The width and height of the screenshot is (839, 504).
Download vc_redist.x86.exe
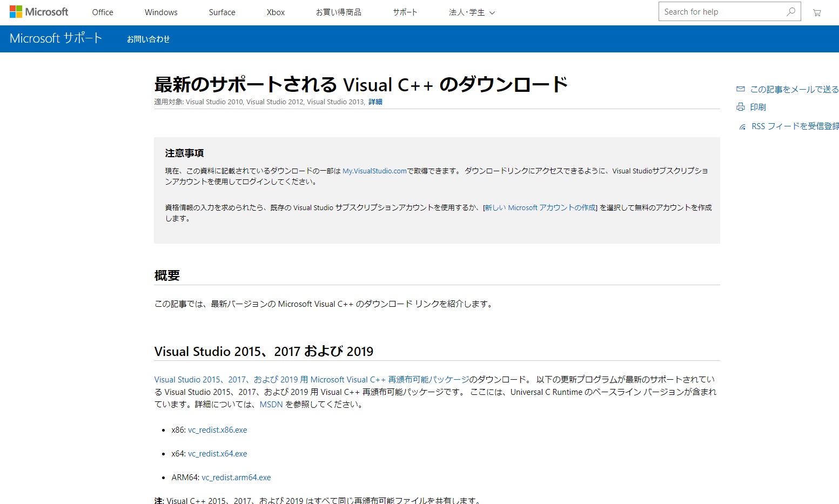(218, 430)
